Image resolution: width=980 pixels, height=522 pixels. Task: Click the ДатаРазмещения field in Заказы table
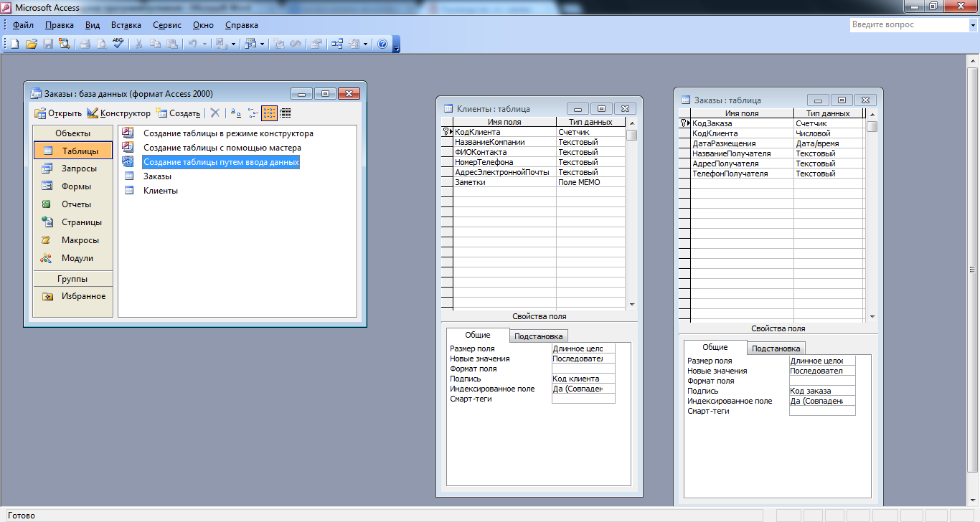pyautogui.click(x=742, y=143)
